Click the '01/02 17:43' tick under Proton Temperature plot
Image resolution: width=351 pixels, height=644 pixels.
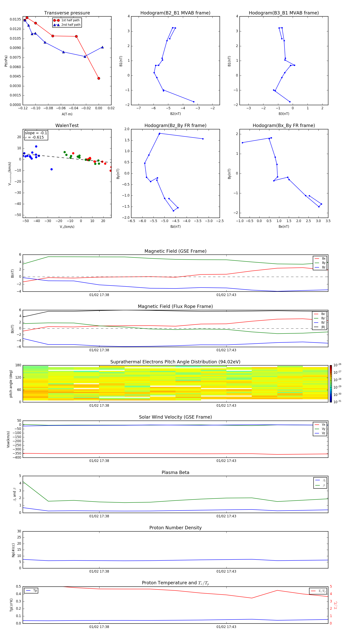coord(226,627)
